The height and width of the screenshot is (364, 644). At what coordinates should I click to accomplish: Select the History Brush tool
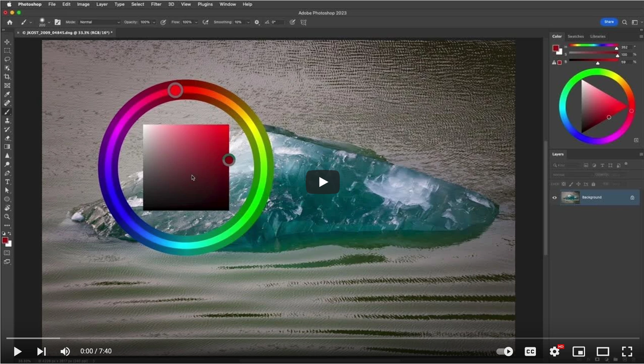[7, 129]
